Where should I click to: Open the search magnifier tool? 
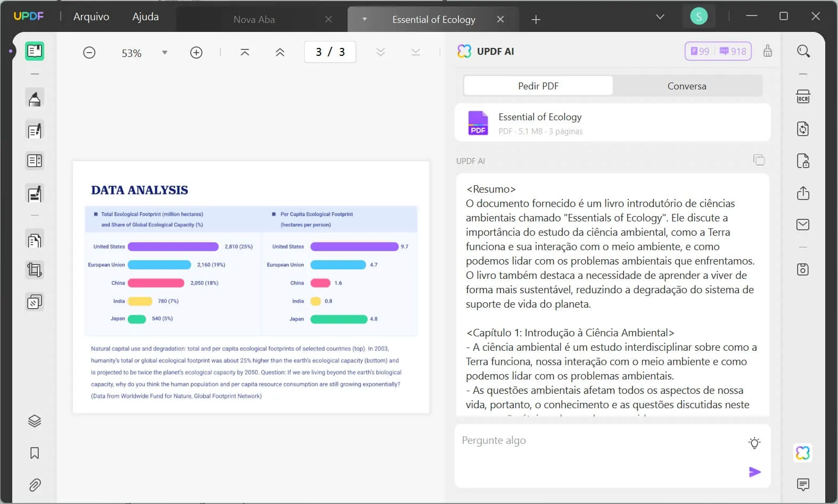803,51
